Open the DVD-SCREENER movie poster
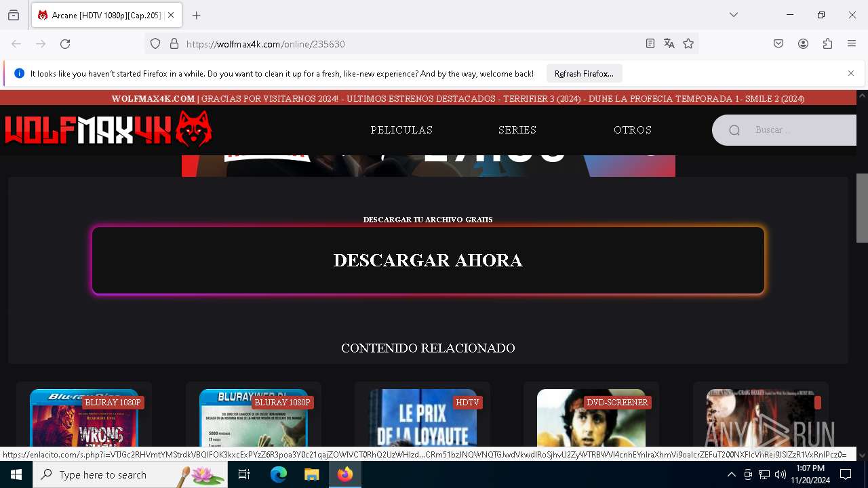868x488 pixels. (x=591, y=417)
